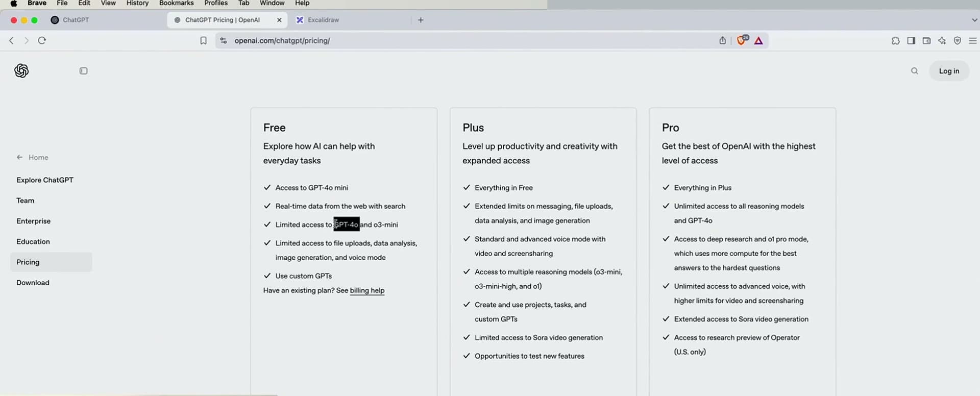Toggle the Brave sidebar icon
This screenshot has height=396, width=980.
pyautogui.click(x=911, y=41)
